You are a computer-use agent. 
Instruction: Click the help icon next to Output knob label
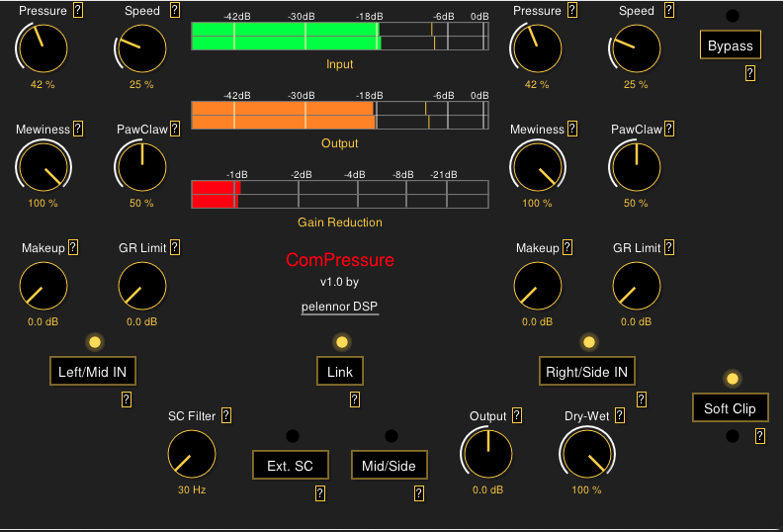pyautogui.click(x=517, y=416)
